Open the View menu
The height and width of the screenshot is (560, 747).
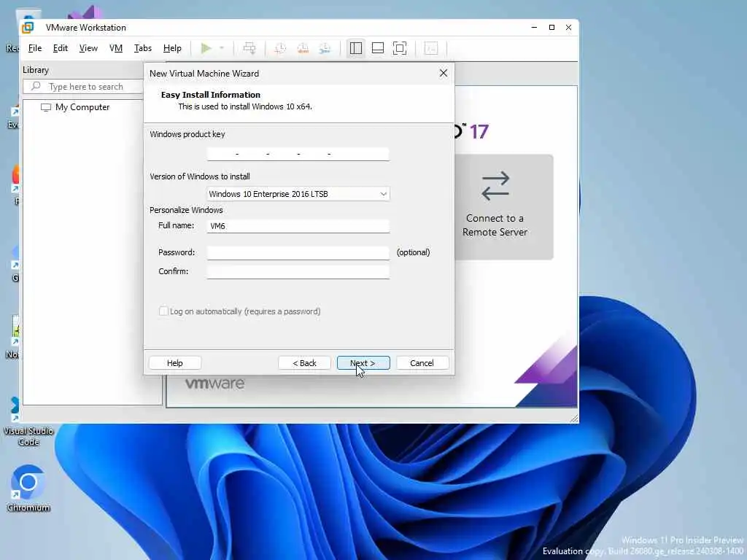pyautogui.click(x=88, y=48)
